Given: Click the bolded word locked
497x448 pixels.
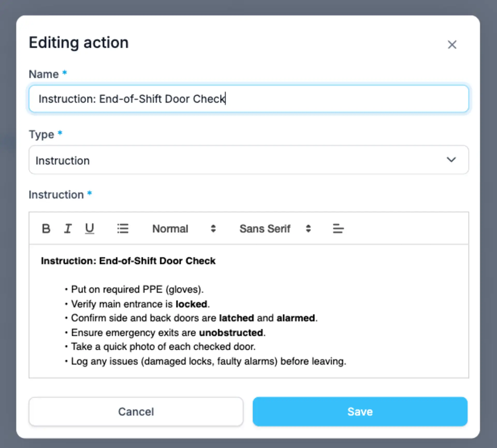Looking at the screenshot, I should (x=191, y=304).
